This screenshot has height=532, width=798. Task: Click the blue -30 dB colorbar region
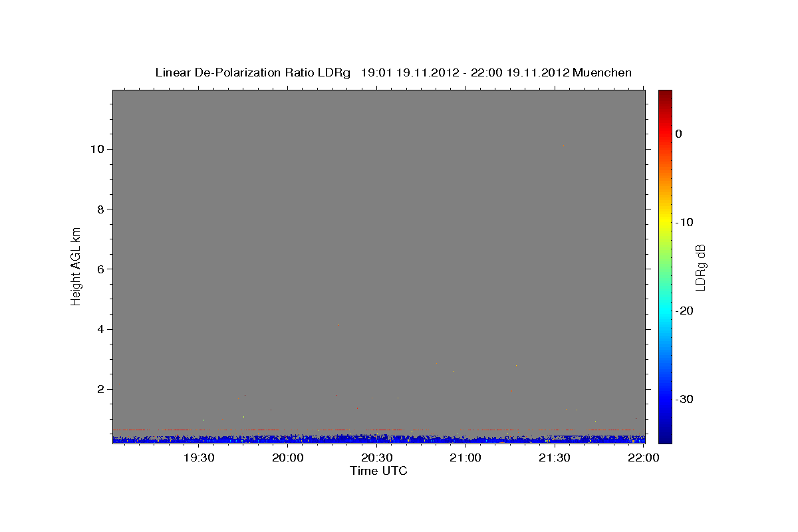tap(665, 399)
